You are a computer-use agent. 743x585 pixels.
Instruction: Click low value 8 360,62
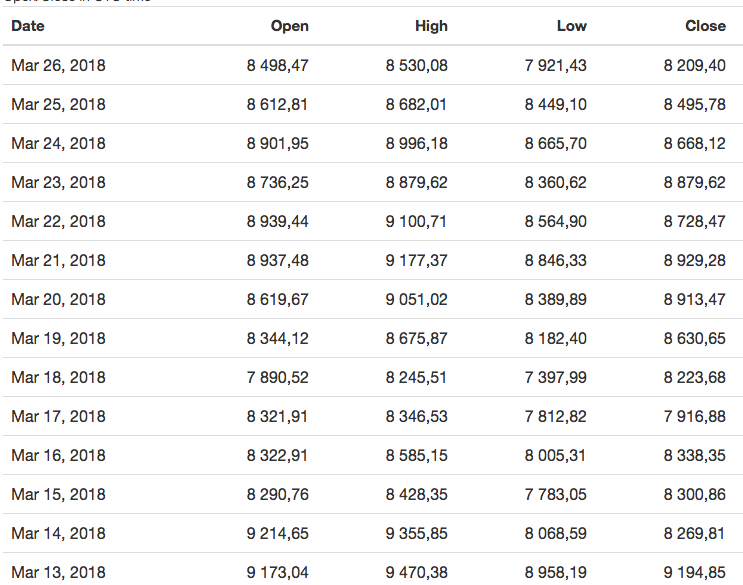pyautogui.click(x=555, y=182)
